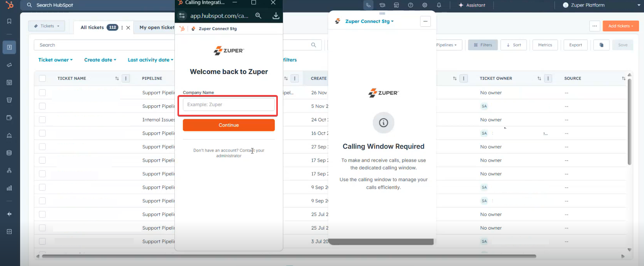This screenshot has width=644, height=266.
Task: Open All tickets tab options menu
Action: click(x=122, y=28)
